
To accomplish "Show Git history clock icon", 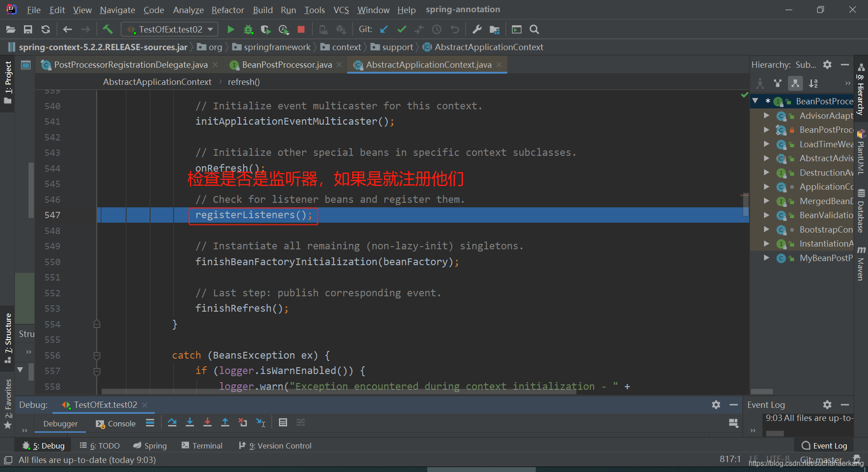I will click(x=437, y=29).
